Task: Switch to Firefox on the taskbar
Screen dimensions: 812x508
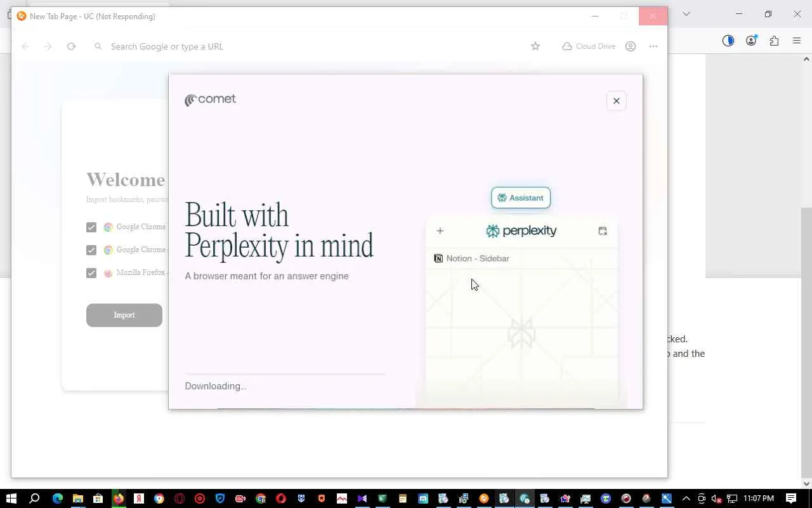Action: (x=119, y=498)
